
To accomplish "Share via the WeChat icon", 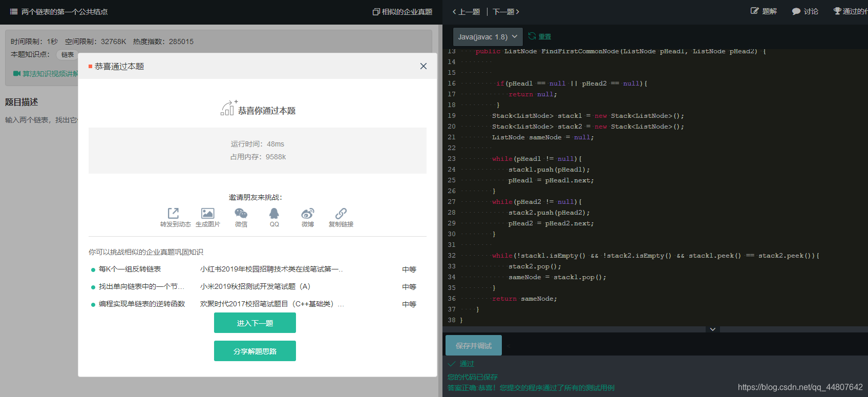I will click(241, 213).
